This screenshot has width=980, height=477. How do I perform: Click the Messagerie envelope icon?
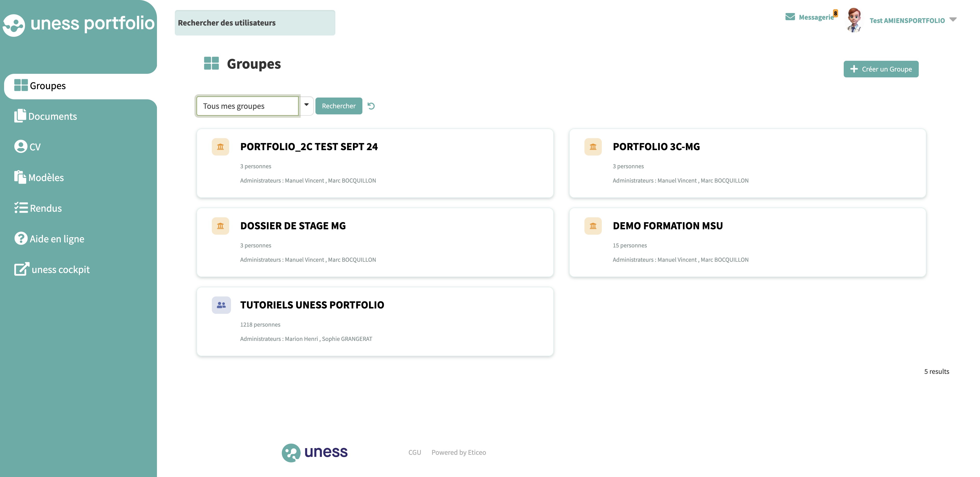click(790, 17)
